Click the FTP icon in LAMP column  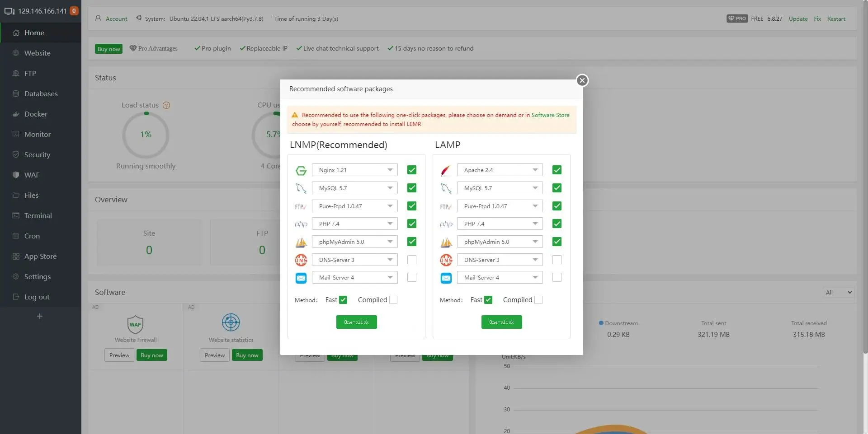(446, 206)
